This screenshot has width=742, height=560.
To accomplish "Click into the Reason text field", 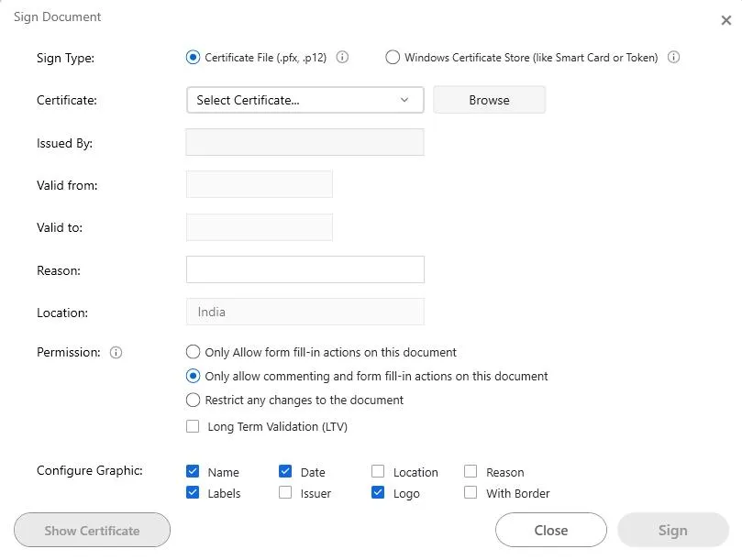I will pyautogui.click(x=305, y=269).
